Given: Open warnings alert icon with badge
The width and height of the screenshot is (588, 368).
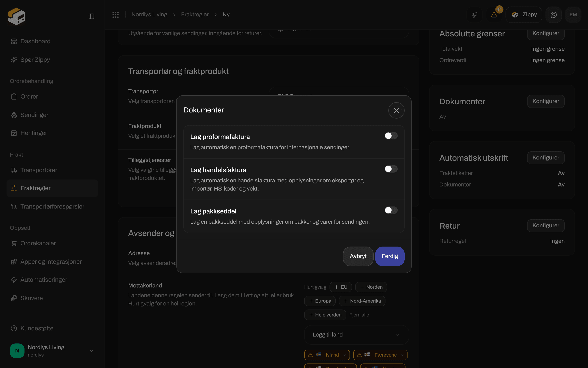Looking at the screenshot, I should coord(494,15).
